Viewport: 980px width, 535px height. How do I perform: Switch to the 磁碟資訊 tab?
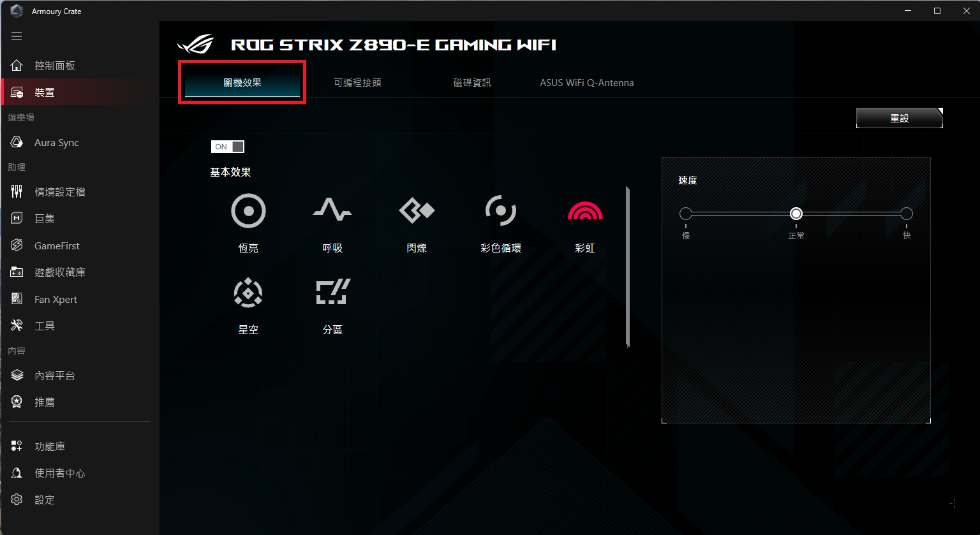pyautogui.click(x=472, y=83)
